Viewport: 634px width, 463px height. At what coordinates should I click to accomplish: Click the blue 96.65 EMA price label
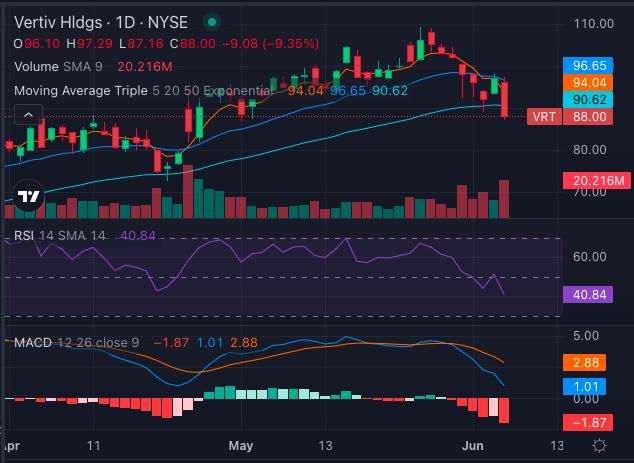[588, 66]
